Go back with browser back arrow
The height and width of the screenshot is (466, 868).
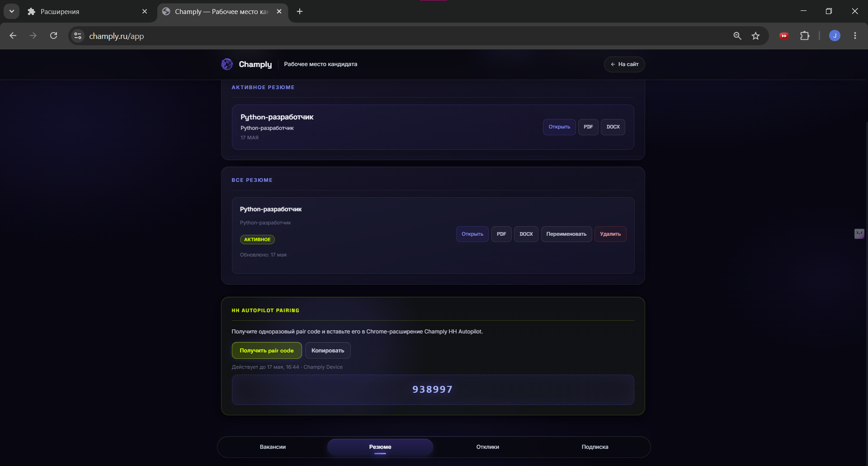click(x=13, y=36)
